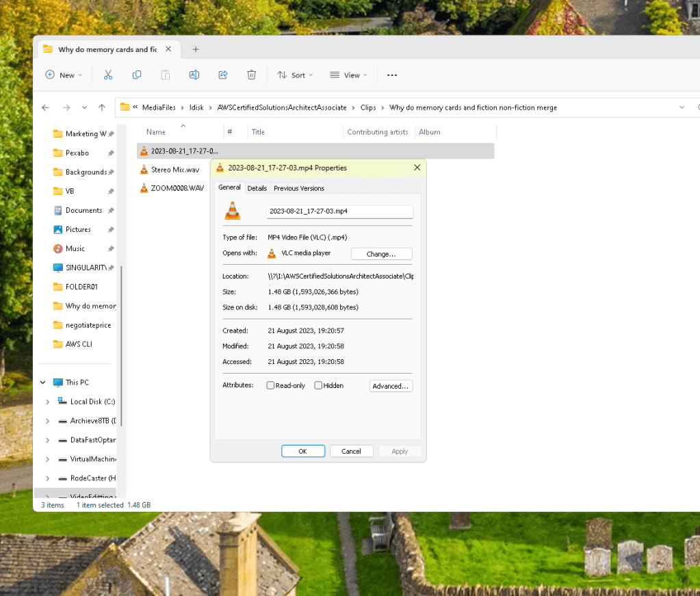700x596 pixels.
Task: Toggle the Hidden checkbox
Action: tap(318, 385)
